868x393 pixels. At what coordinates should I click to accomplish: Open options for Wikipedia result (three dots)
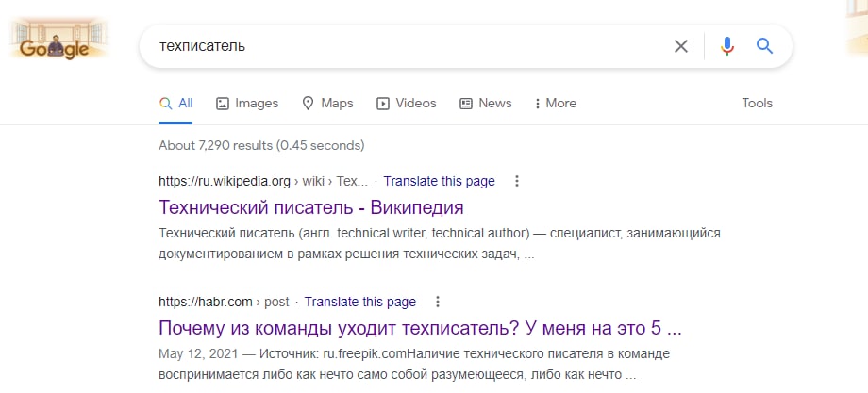[516, 181]
